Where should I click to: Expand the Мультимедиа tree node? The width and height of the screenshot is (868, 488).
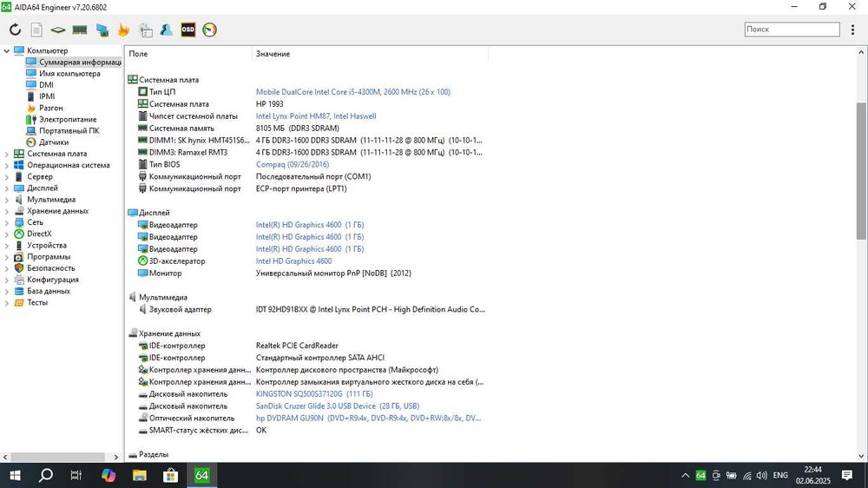7,200
